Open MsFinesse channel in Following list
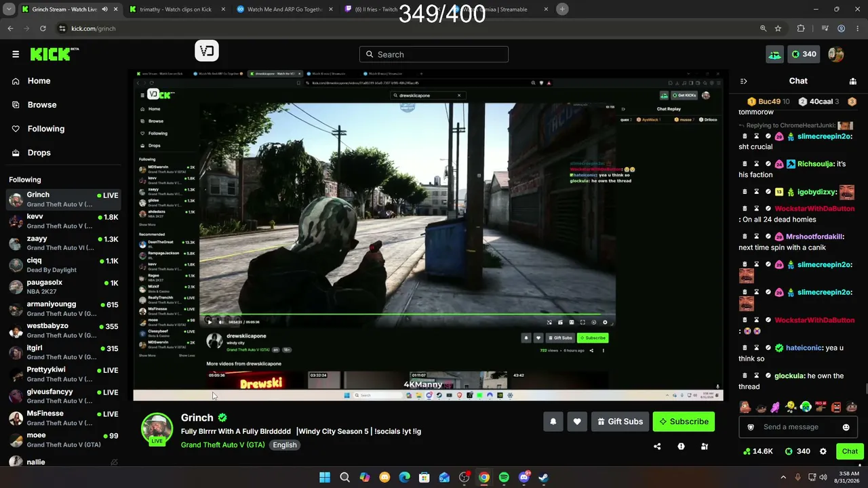The width and height of the screenshot is (868, 488). point(62,418)
